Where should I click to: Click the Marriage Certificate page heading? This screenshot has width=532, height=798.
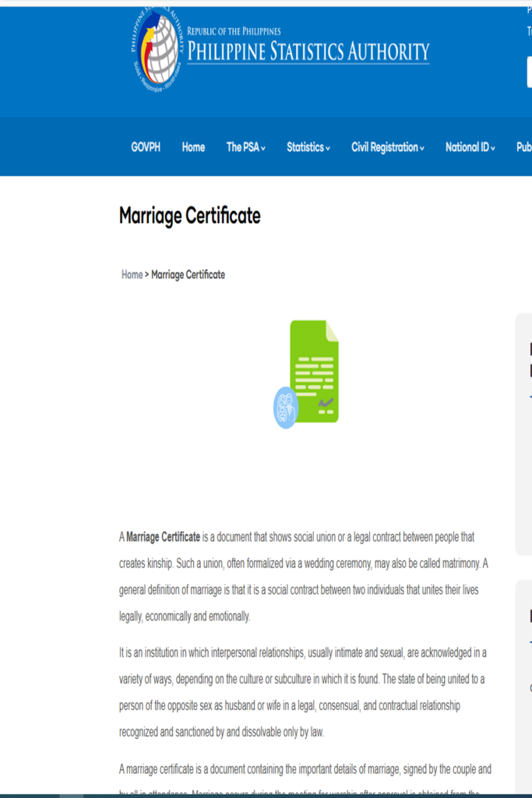[x=190, y=216]
